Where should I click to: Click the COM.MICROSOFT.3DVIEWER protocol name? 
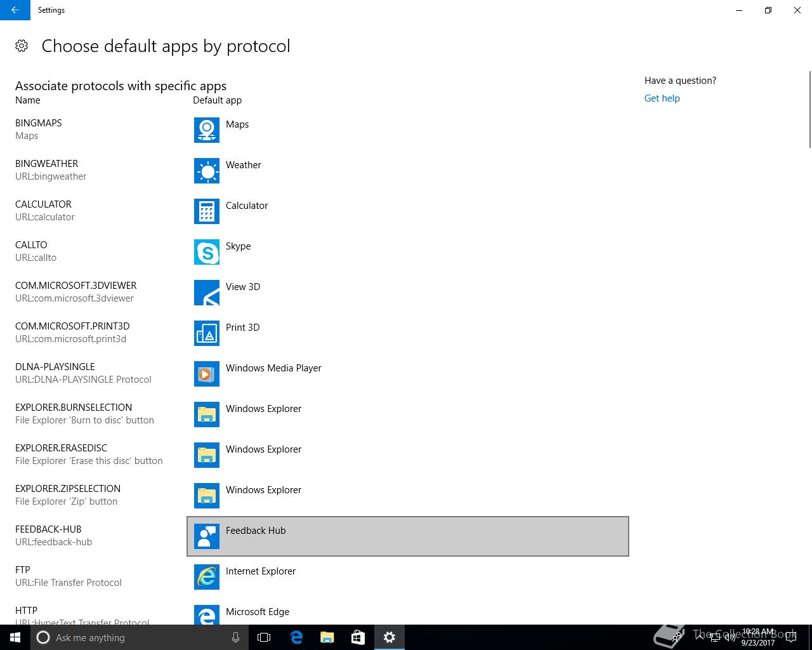[76, 286]
